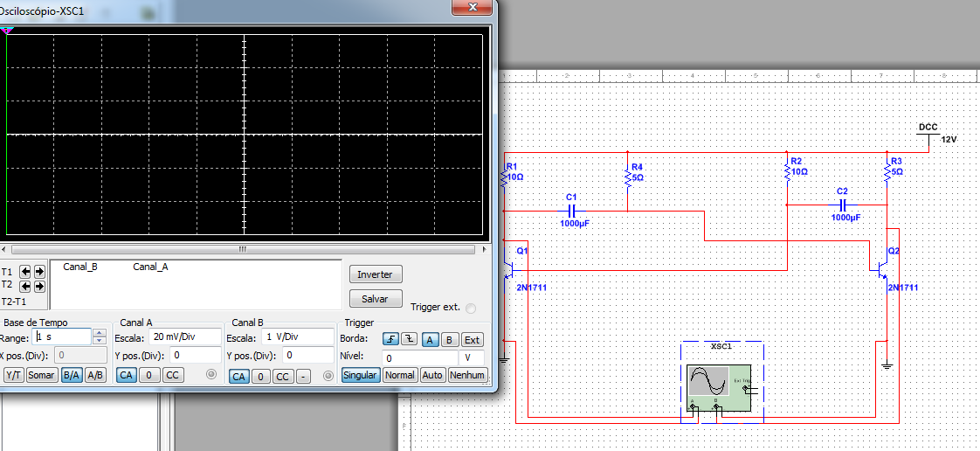Move cursor T1 left with arrow button
The width and height of the screenshot is (980, 451).
click(25, 272)
